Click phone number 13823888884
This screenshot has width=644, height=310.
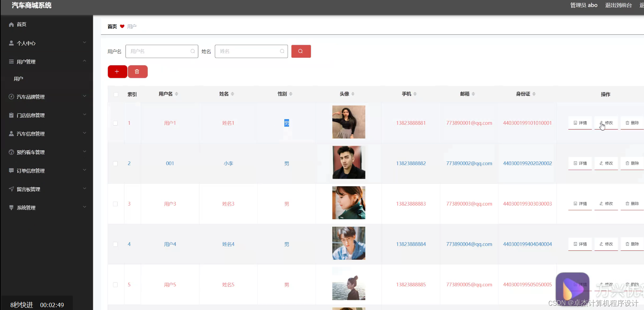click(411, 244)
